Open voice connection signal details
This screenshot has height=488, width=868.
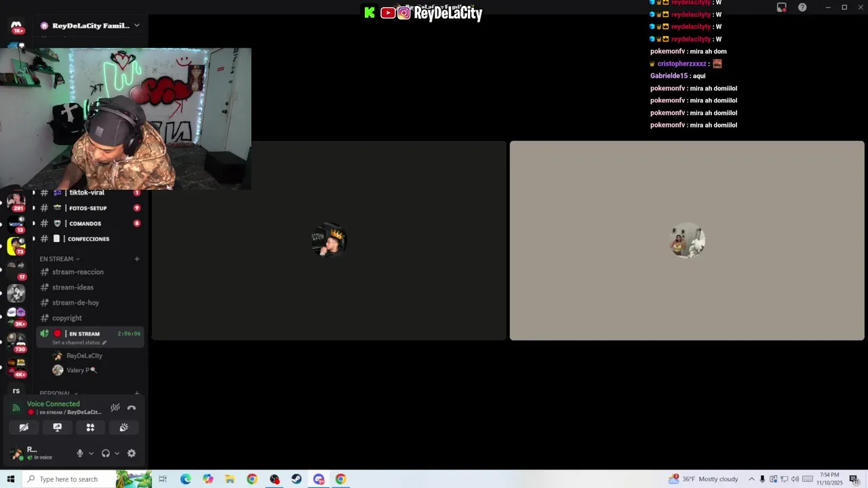pos(16,407)
